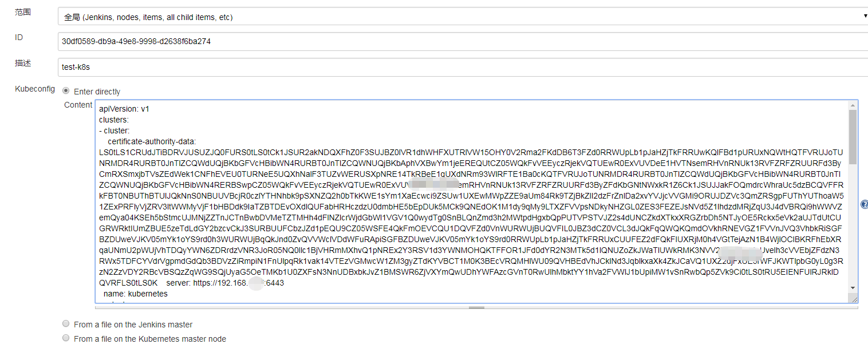This screenshot has width=868, height=348.
Task: Click the Content textarea scrollbar down arrow
Action: point(853,288)
